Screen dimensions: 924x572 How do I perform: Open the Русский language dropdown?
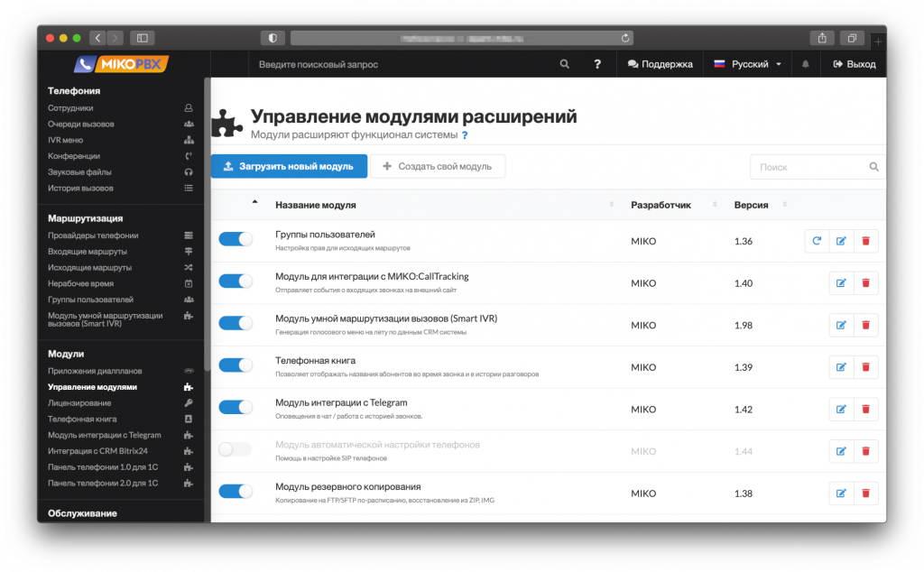coord(747,64)
